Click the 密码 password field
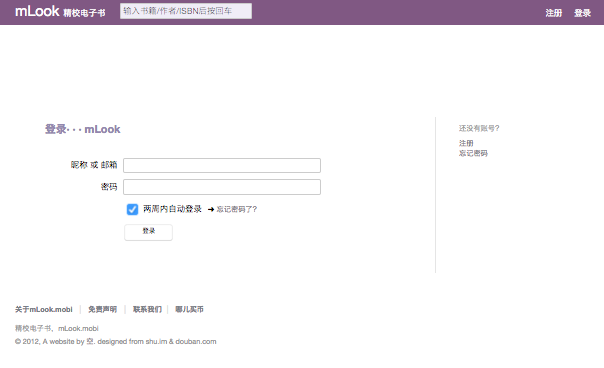Image resolution: width=604 pixels, height=368 pixels. tap(222, 187)
